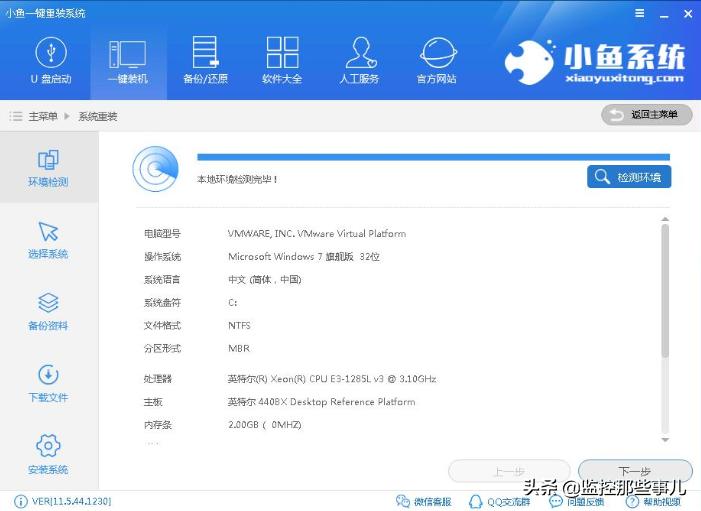This screenshot has height=511, width=701.
Task: Select 选择系统 step in sidebar
Action: pyautogui.click(x=48, y=240)
